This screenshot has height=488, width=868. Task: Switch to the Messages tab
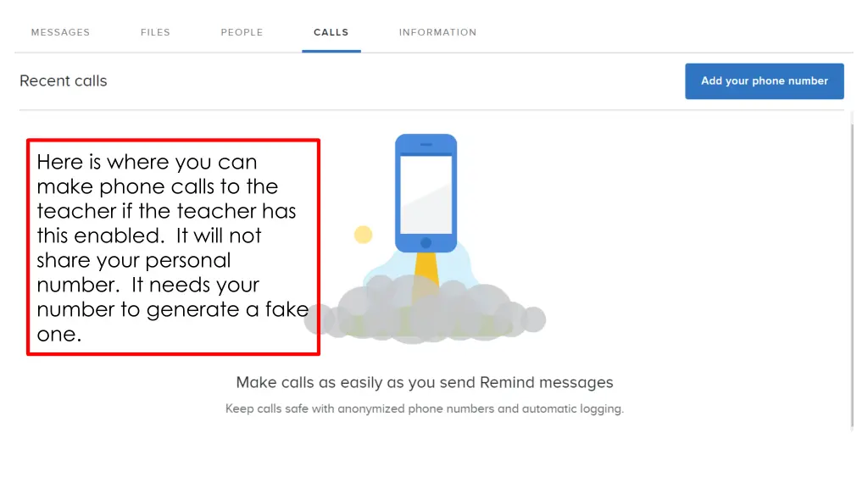pyautogui.click(x=60, y=32)
